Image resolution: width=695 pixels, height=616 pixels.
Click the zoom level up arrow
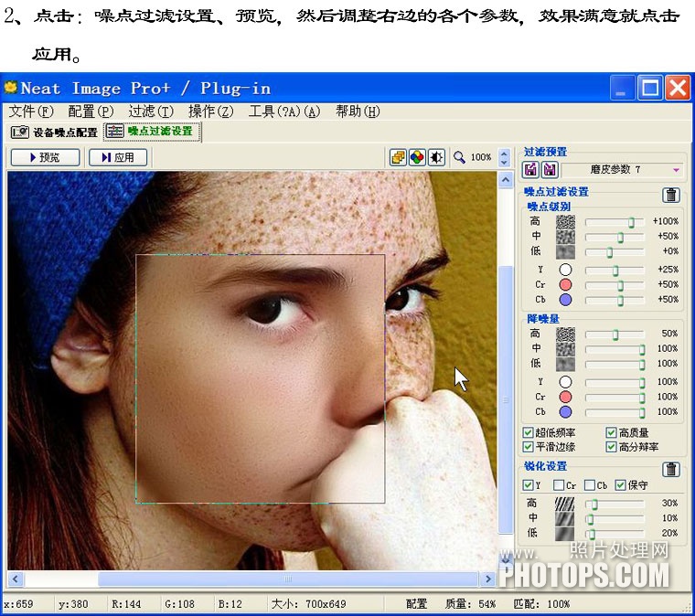point(504,154)
